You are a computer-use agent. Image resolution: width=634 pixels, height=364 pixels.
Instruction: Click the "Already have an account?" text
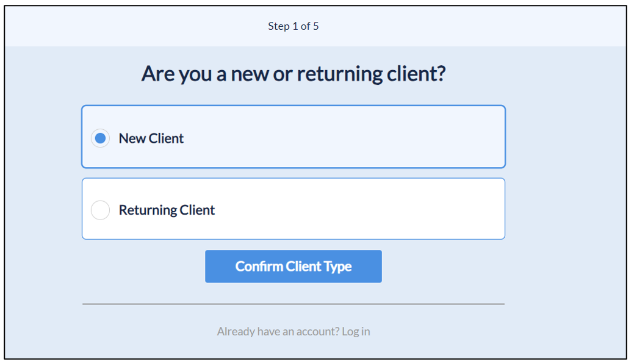pyautogui.click(x=278, y=332)
